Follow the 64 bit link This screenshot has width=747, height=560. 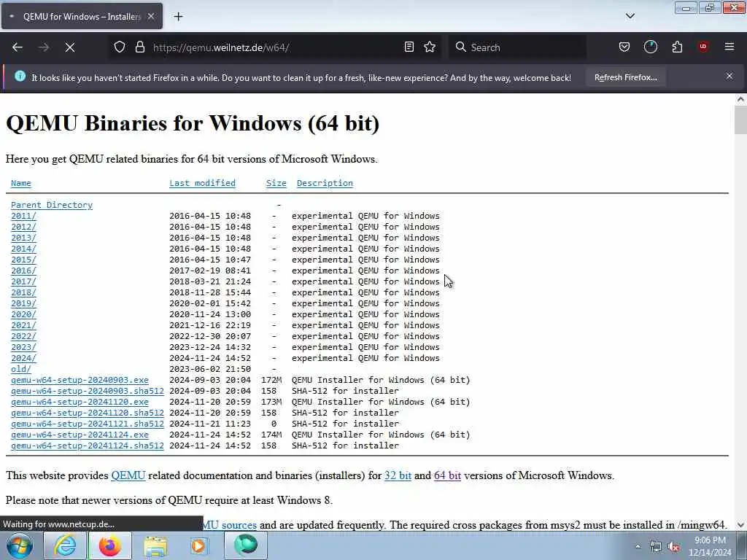click(447, 475)
